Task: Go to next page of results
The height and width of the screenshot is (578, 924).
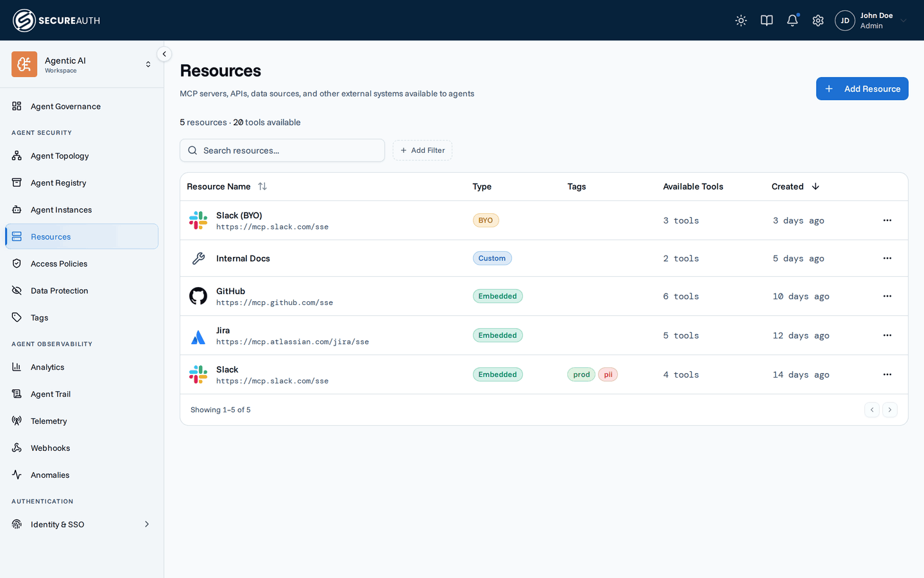Action: [x=890, y=410]
